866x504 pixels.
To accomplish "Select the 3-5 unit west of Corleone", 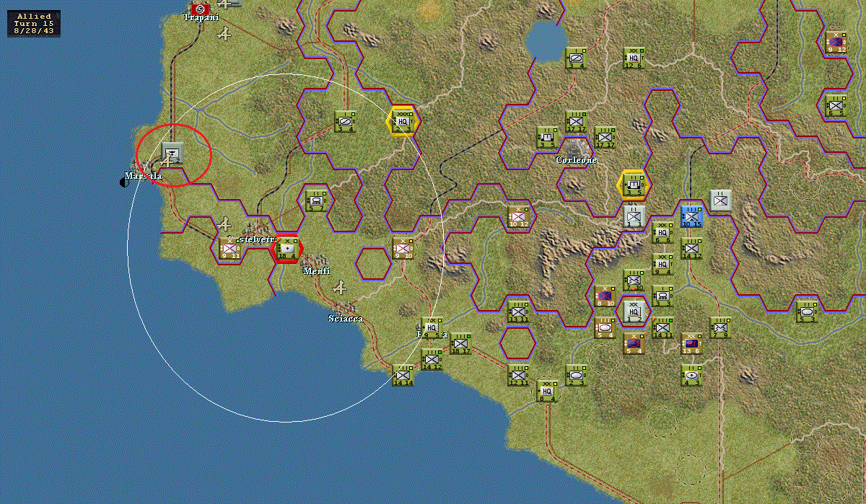I will pos(547,137).
